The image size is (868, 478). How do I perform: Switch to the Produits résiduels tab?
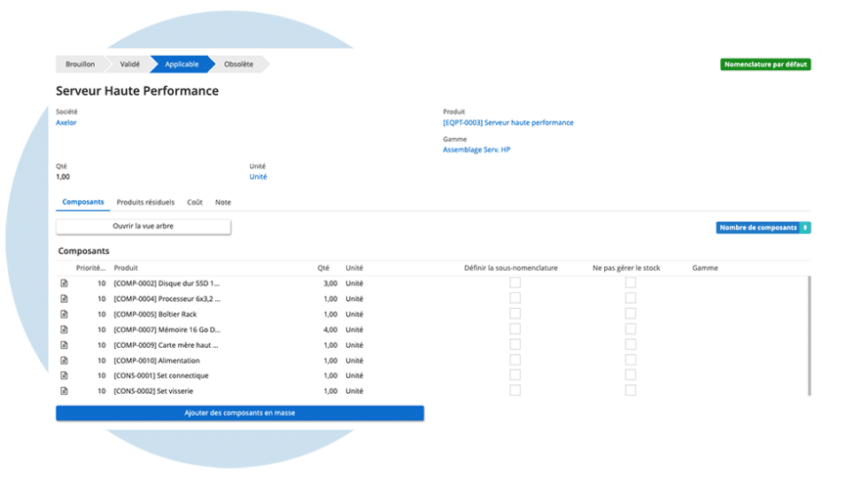145,203
